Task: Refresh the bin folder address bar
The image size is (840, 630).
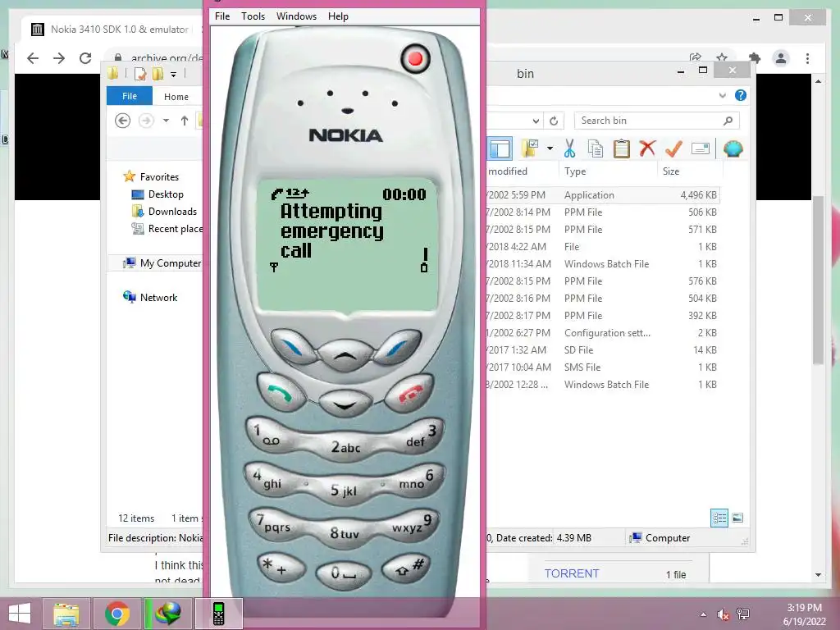Action: coord(554,121)
